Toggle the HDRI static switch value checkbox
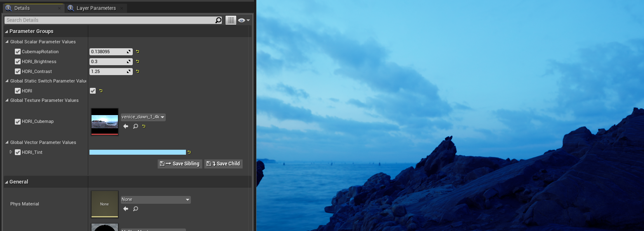Viewport: 644px width, 231px height. tap(93, 91)
